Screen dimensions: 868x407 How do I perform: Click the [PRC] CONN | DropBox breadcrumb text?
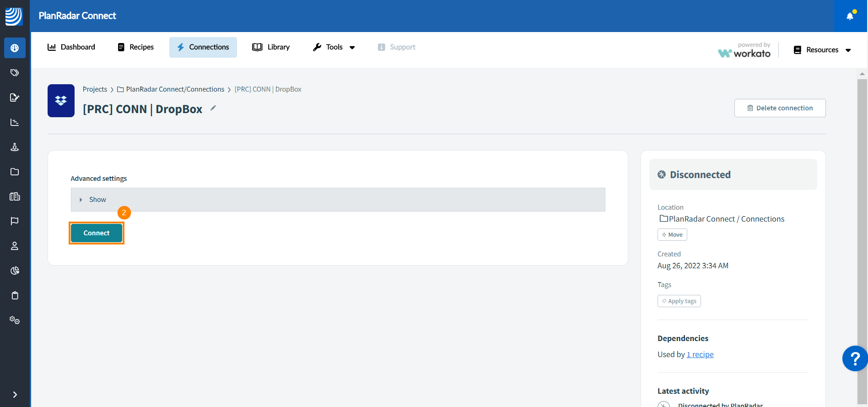click(268, 89)
